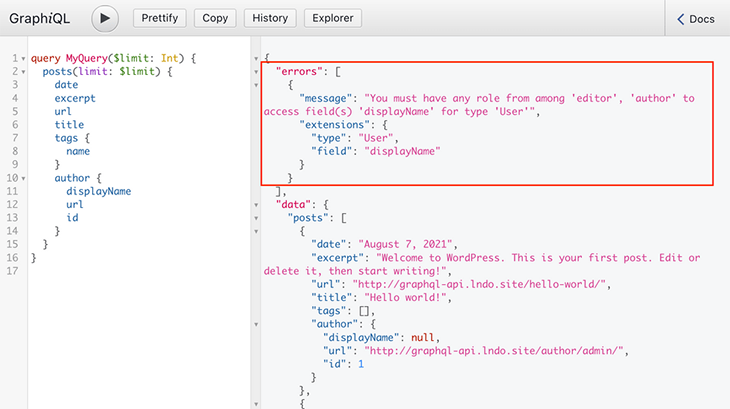The width and height of the screenshot is (730, 409).
Task: Expand the Docs panel
Action: pos(696,19)
